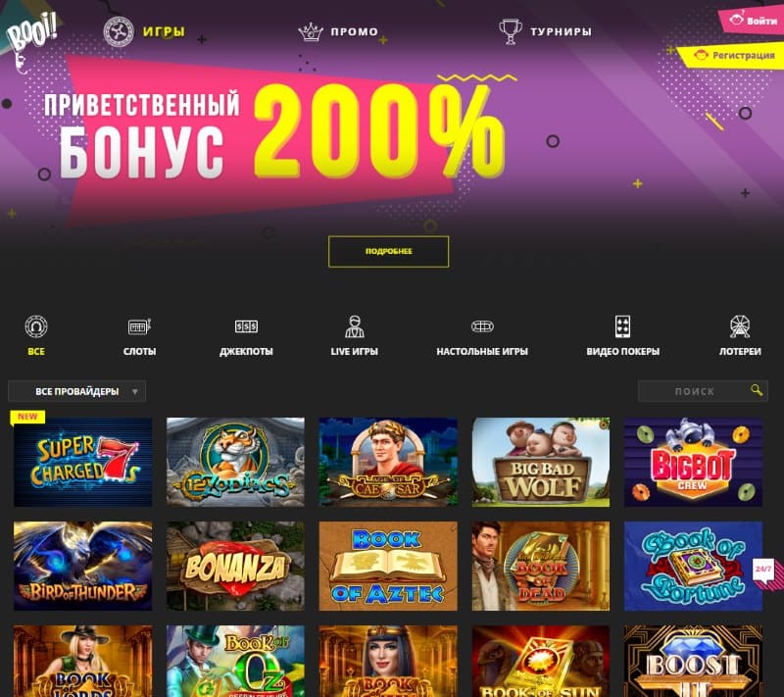Click the trophy icon for Турниры

(x=511, y=31)
